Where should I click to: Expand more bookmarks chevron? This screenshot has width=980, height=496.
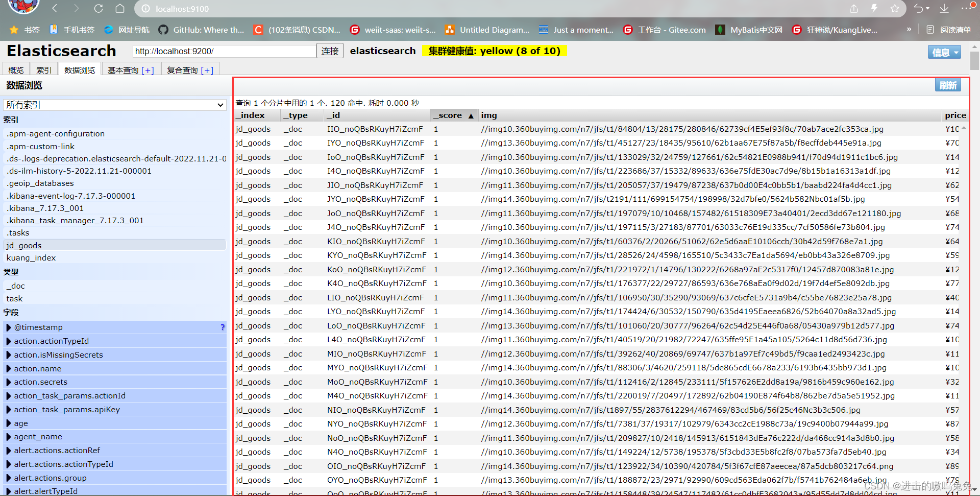pyautogui.click(x=909, y=30)
